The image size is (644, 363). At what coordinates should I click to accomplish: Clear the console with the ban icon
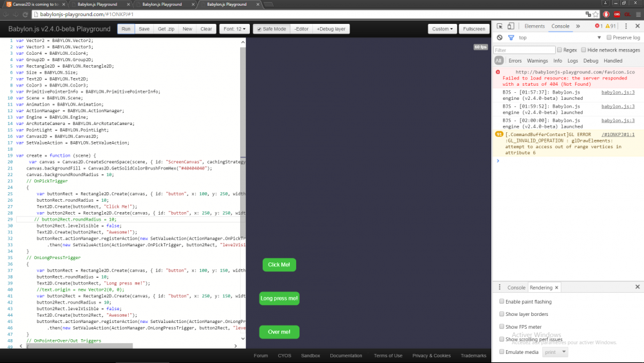pos(500,37)
